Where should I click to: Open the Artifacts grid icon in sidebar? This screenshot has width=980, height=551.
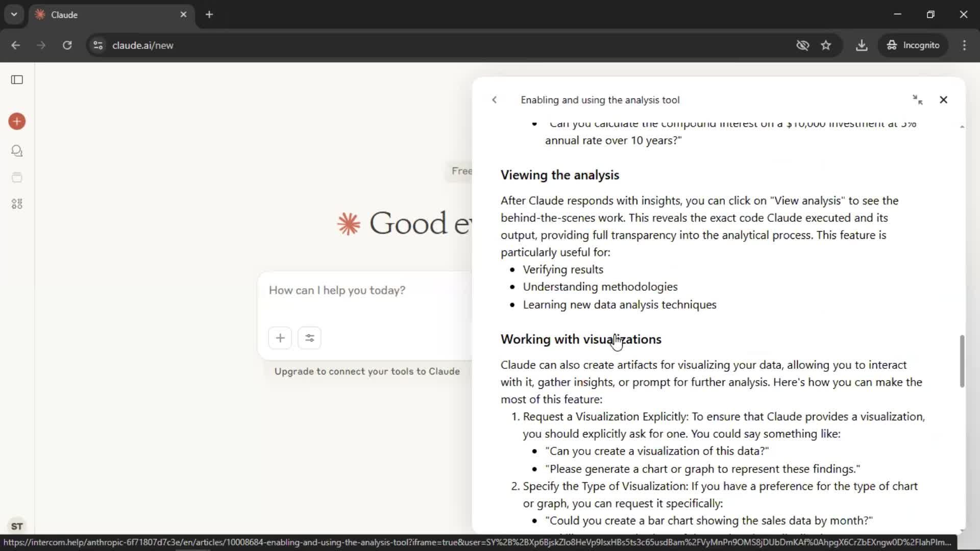coord(17,204)
